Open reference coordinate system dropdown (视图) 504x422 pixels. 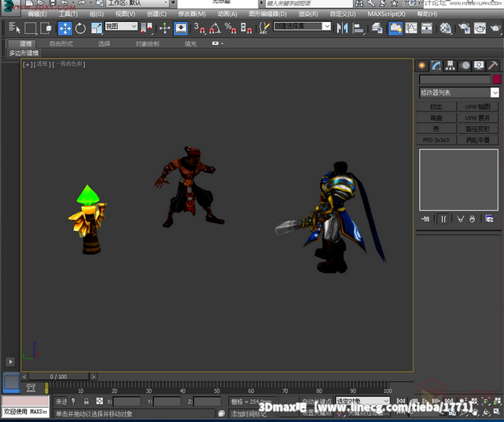(x=122, y=26)
